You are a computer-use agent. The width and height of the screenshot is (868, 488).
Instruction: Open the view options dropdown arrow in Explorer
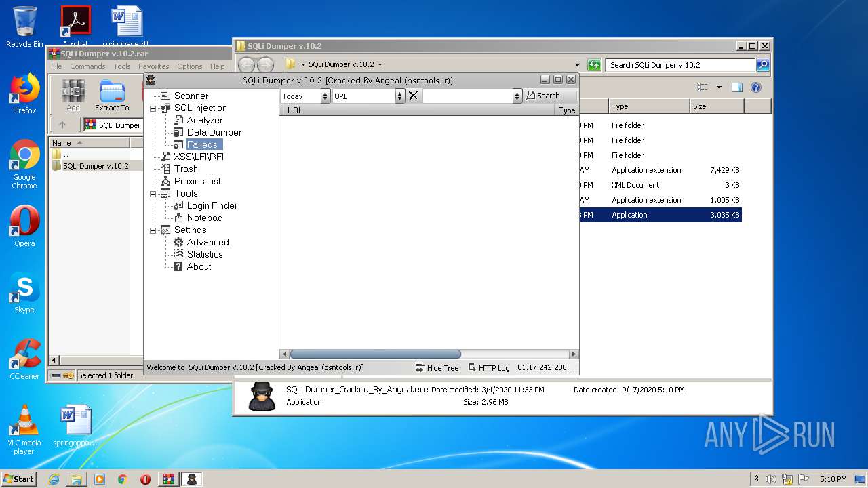click(719, 87)
